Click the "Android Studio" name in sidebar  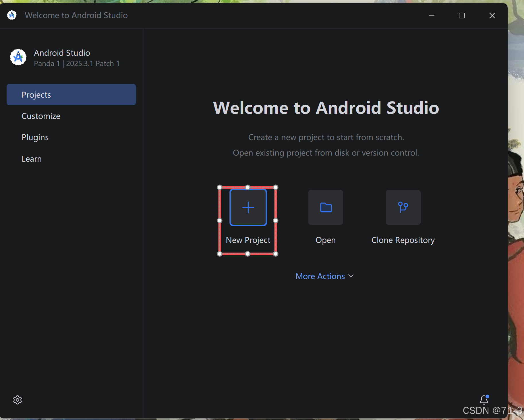pos(62,53)
